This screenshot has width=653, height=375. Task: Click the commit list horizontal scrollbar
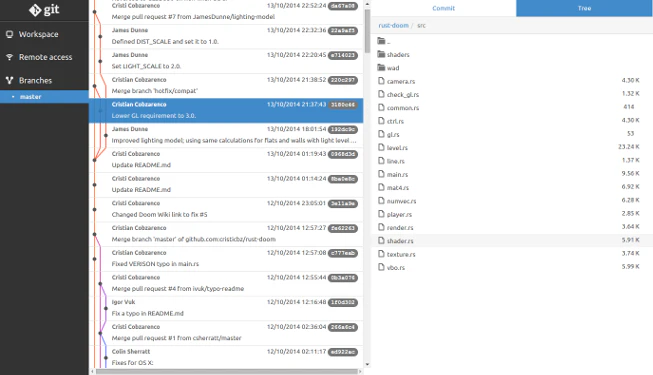point(227,371)
